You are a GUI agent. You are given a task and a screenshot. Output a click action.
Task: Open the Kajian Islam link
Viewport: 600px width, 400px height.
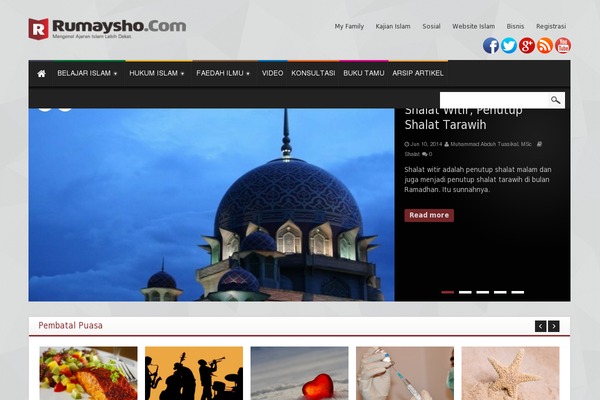[393, 26]
